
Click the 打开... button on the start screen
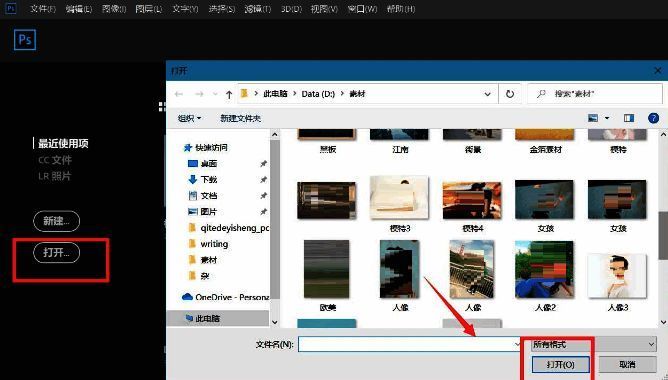click(56, 253)
